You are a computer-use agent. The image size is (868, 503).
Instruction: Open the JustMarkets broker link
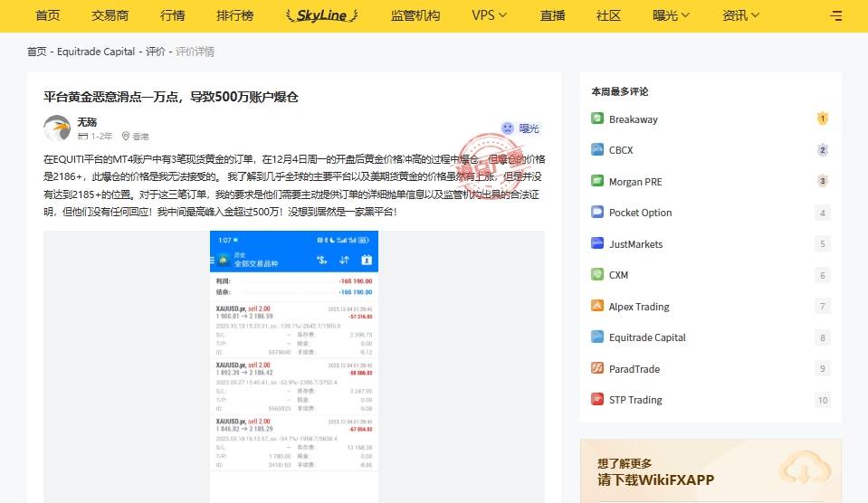pyautogui.click(x=635, y=244)
